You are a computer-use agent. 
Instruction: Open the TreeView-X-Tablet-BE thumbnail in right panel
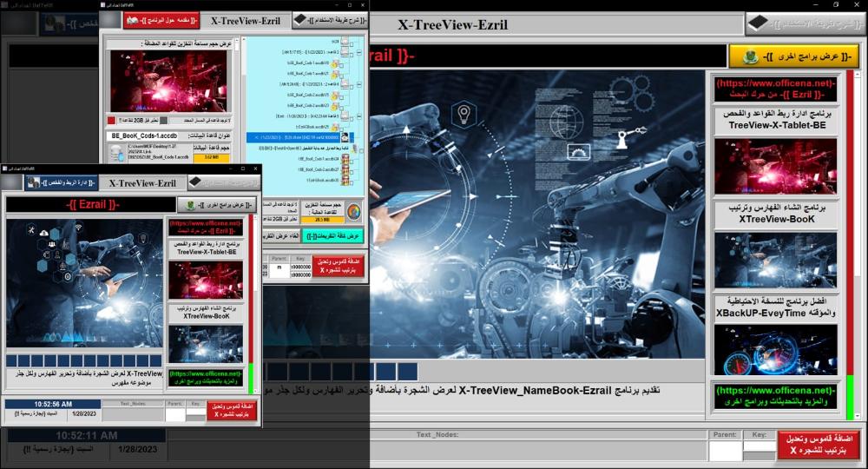775,166
